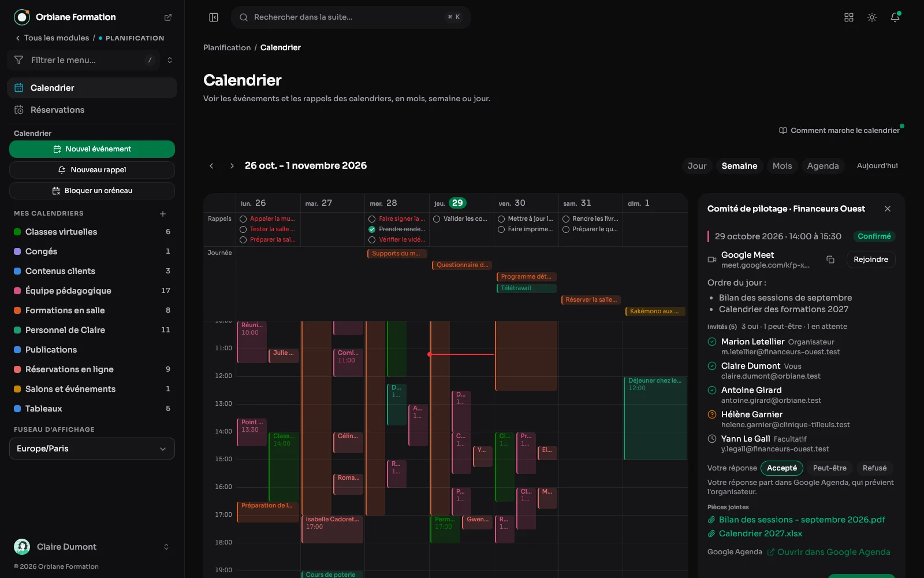
Task: Close the Comité de pilotage panel
Action: (888, 209)
